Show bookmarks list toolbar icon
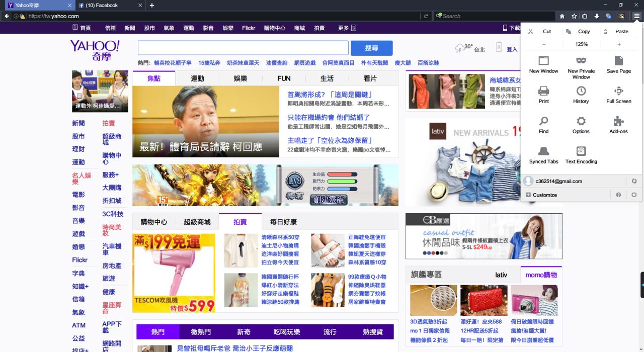644x352 pixels. (585, 16)
